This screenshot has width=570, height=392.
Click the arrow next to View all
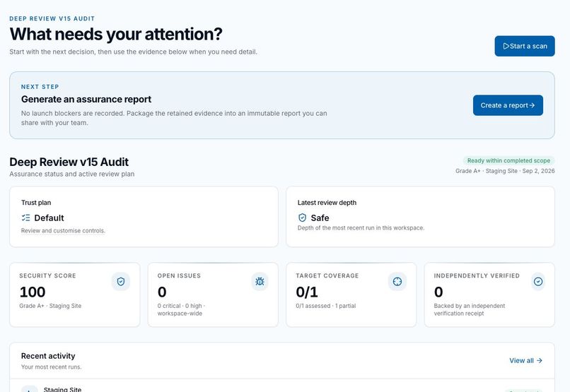pos(539,360)
